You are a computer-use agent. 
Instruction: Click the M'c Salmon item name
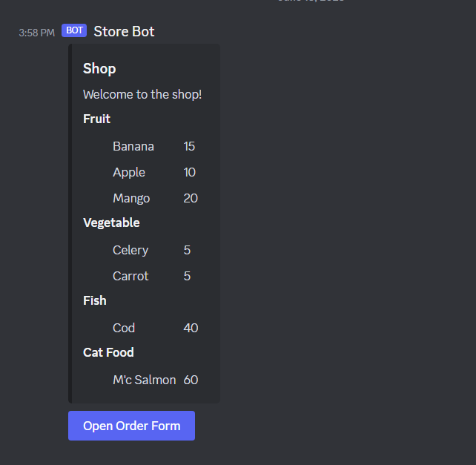(x=144, y=380)
